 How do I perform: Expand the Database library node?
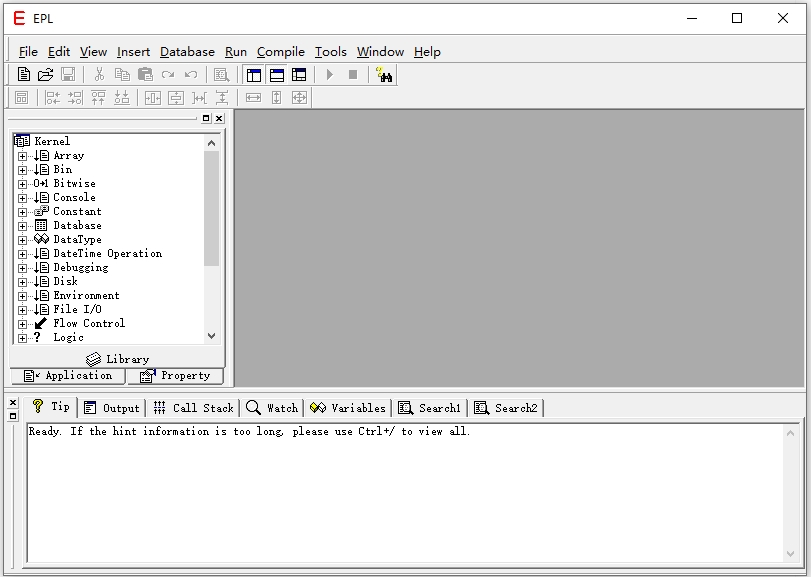(x=22, y=226)
